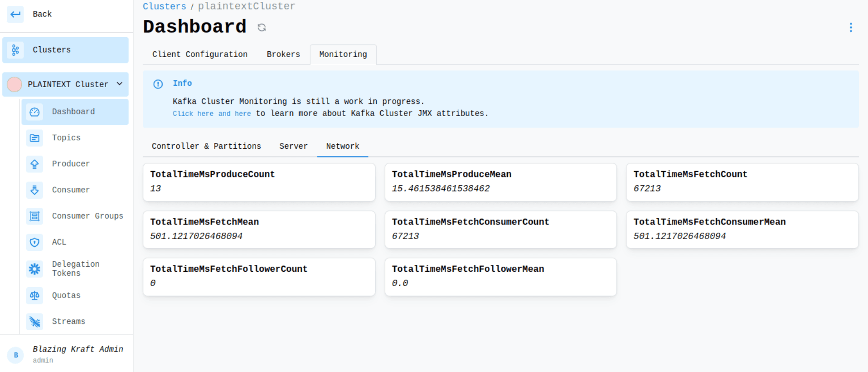Click the value 0.0 under FetchFollowerMean
The height and width of the screenshot is (372, 868).
[x=400, y=283]
